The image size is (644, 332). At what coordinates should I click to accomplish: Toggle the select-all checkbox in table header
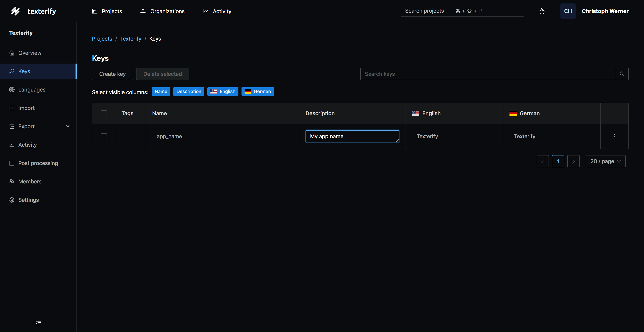point(104,113)
